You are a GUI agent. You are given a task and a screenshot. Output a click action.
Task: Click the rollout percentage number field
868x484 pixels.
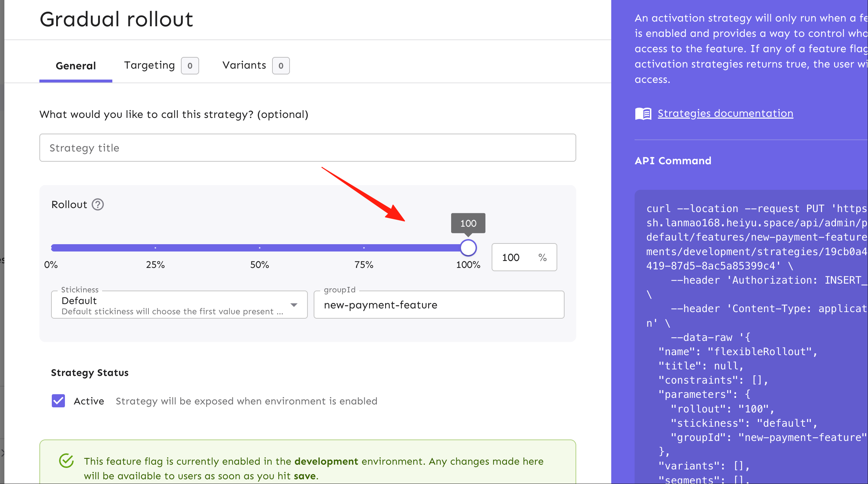524,257
